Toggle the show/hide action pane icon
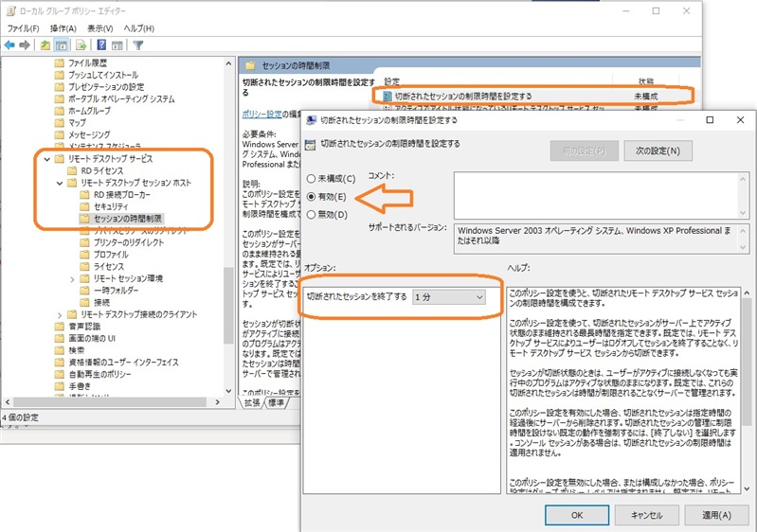Viewport: 757px width, 532px height. [x=117, y=45]
